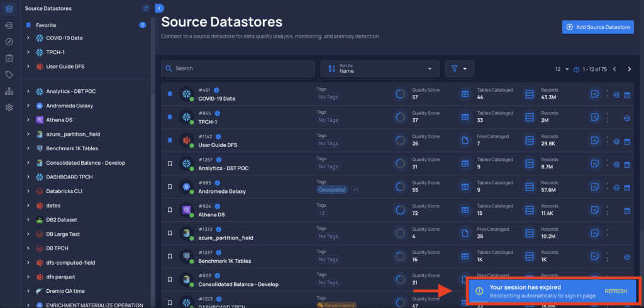Click +1 tags chip on Andromeda Galaxy

point(356,190)
